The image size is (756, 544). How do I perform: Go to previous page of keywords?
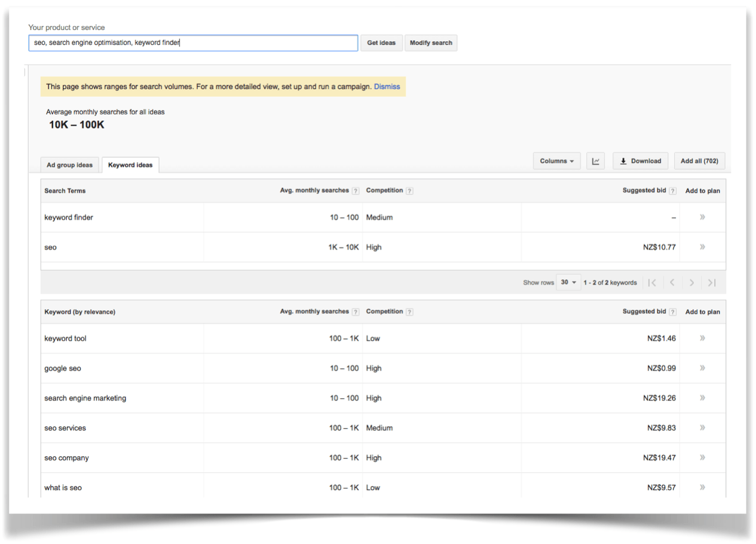[672, 283]
